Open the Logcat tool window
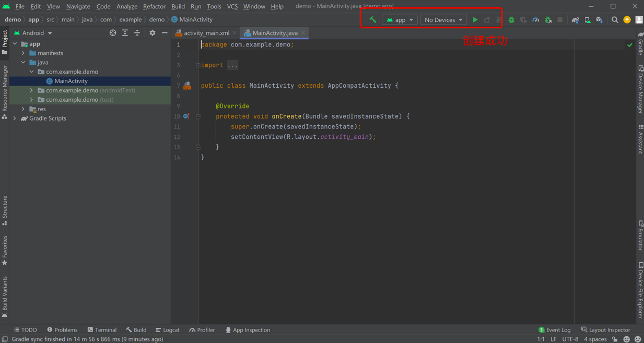Screen dimensions: 644x343 click(168, 330)
